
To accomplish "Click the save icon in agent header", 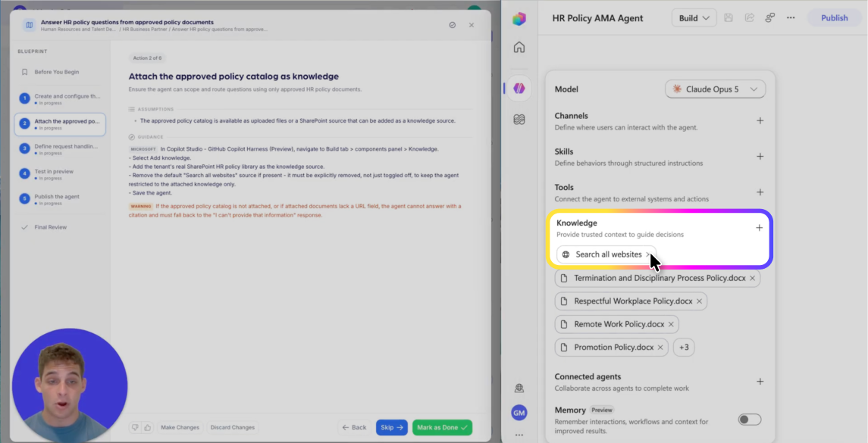I will coord(729,17).
